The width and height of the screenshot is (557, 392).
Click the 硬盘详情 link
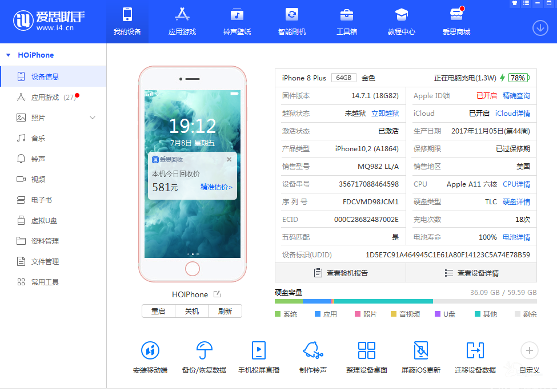tap(516, 202)
